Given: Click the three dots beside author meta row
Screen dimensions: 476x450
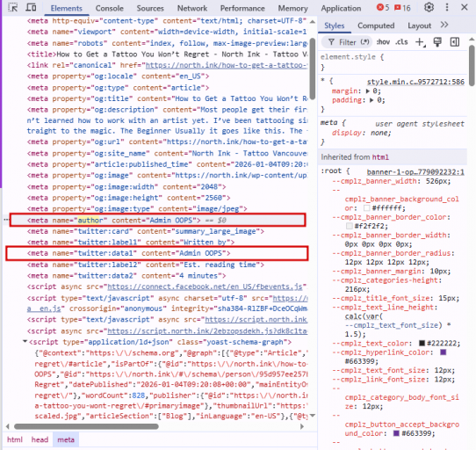Looking at the screenshot, I should 6,220.
